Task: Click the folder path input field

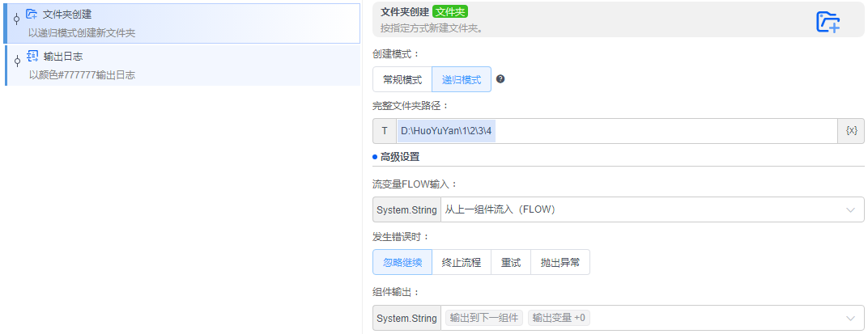Action: (615, 131)
